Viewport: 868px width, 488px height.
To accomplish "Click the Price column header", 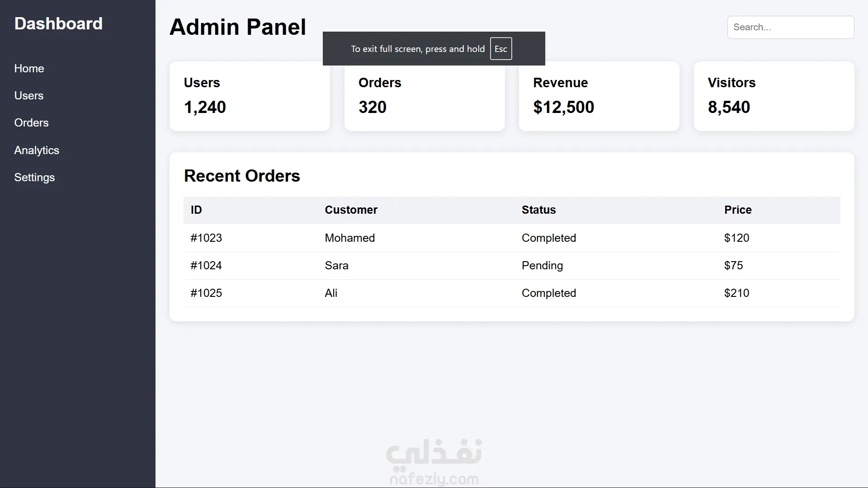I will point(738,210).
